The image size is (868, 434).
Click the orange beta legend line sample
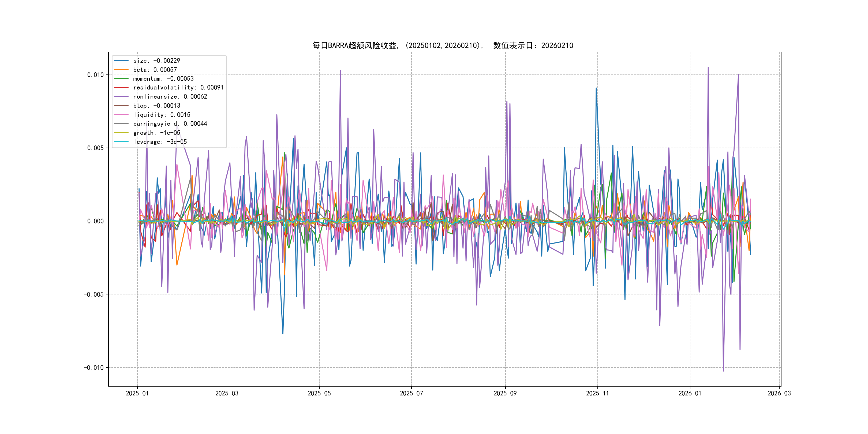121,70
